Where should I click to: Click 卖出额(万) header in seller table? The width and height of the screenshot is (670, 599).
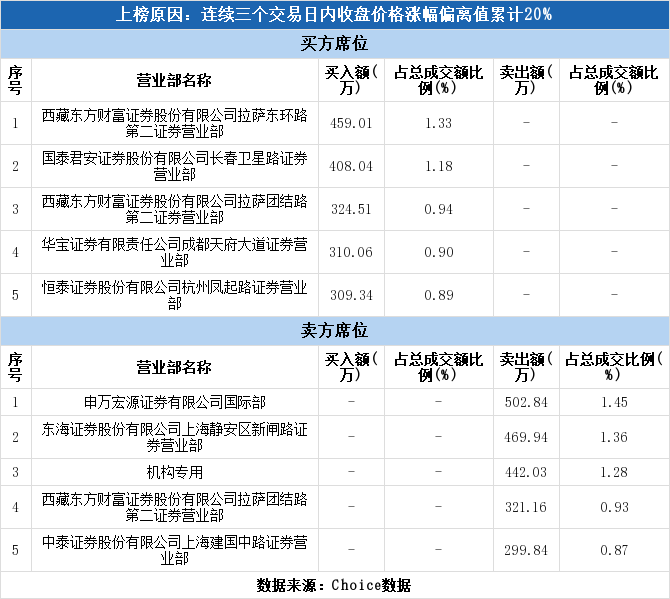pos(526,367)
